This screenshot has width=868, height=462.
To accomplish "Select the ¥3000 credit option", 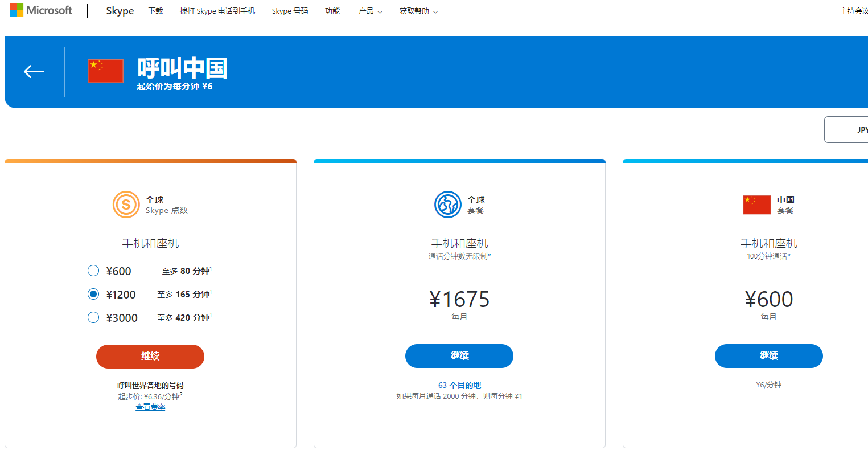I will click(x=93, y=317).
